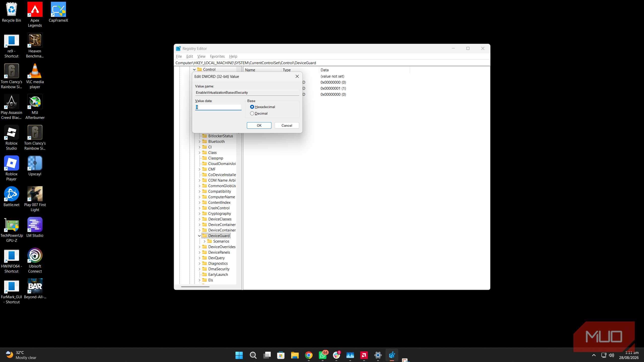Open the Edit menu
This screenshot has height=362, width=644.
point(189,56)
